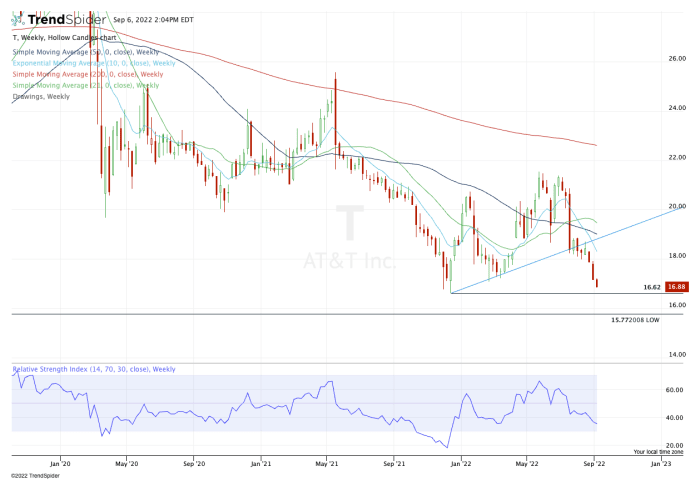Click the Sep '22 date axis label
The height and width of the screenshot is (481, 700).
(x=594, y=464)
